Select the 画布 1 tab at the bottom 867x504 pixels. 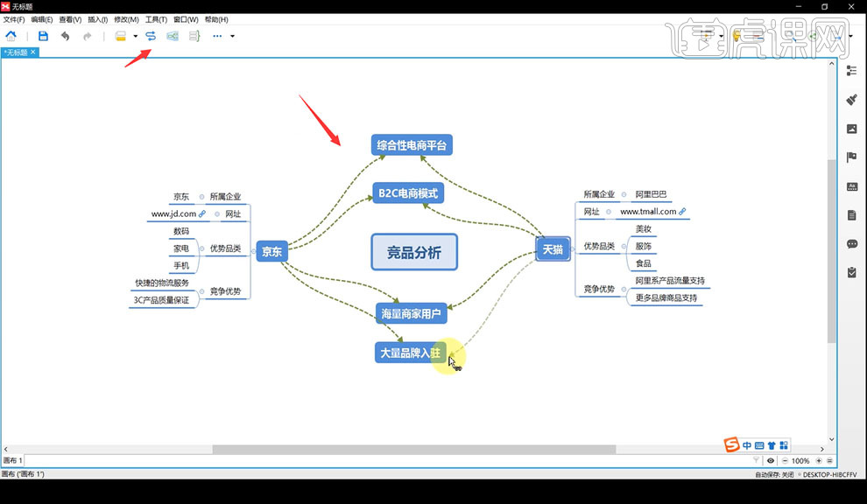[x=15, y=459]
